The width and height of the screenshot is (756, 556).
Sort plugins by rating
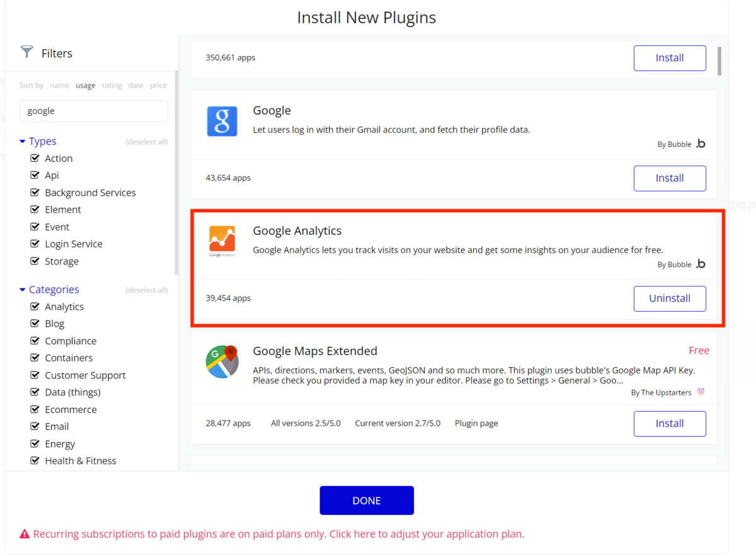point(112,86)
